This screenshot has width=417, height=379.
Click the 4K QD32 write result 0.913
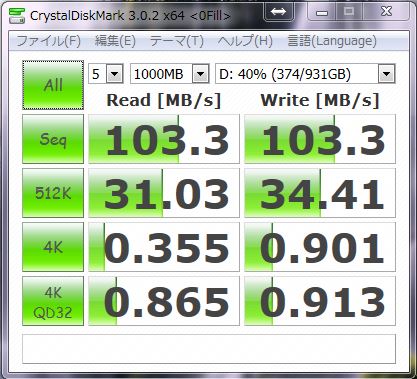click(x=320, y=301)
